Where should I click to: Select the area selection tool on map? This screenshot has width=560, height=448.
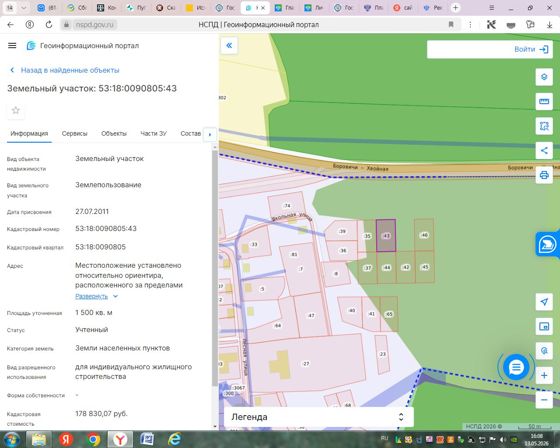pos(544,126)
